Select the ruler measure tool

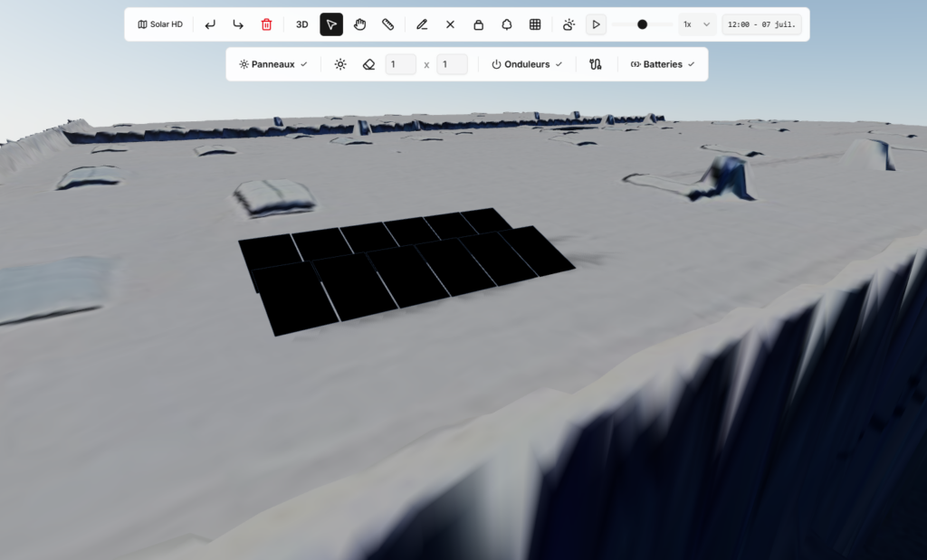[x=387, y=24]
